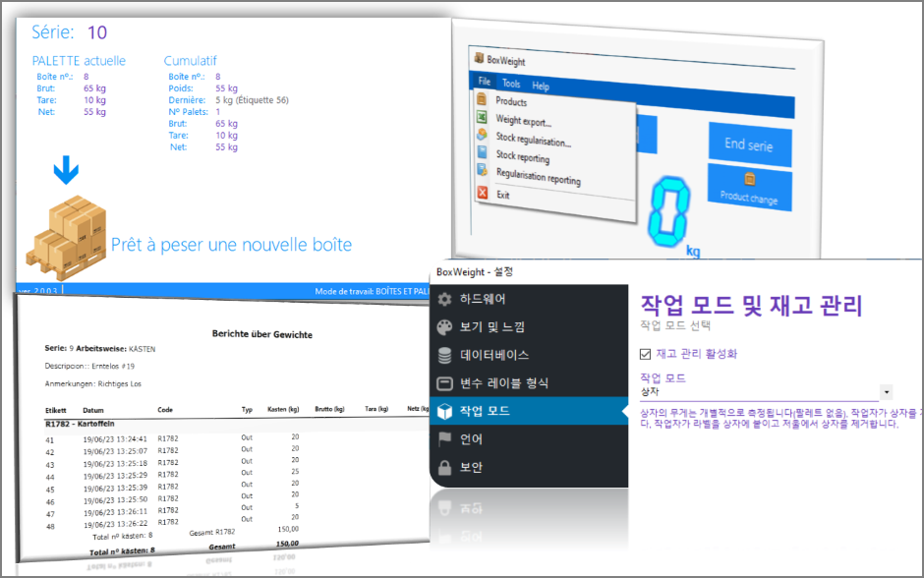
Task: Open 데이터베이스 via the database icon
Action: tap(444, 355)
